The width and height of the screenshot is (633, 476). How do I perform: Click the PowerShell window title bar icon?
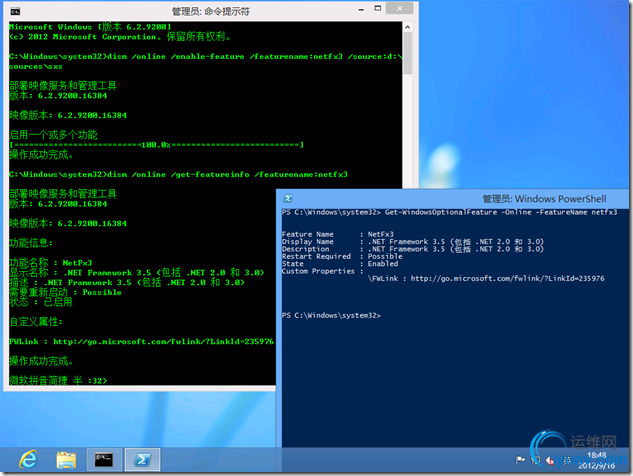288,198
